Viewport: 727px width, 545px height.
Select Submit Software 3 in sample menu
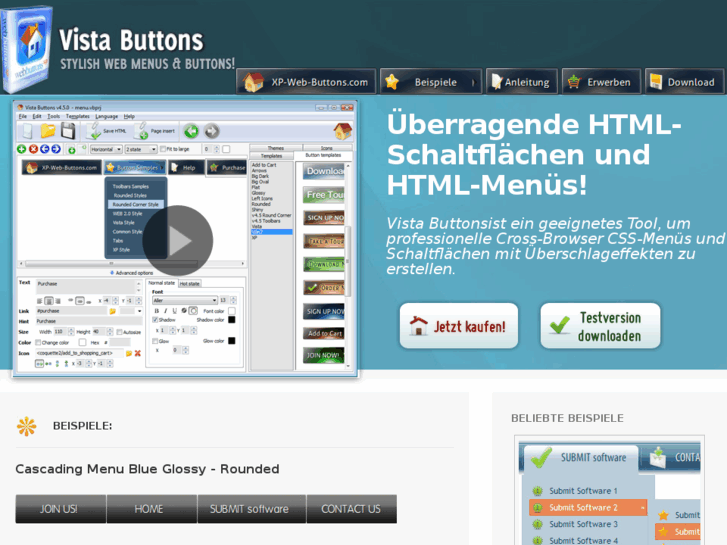click(x=584, y=525)
